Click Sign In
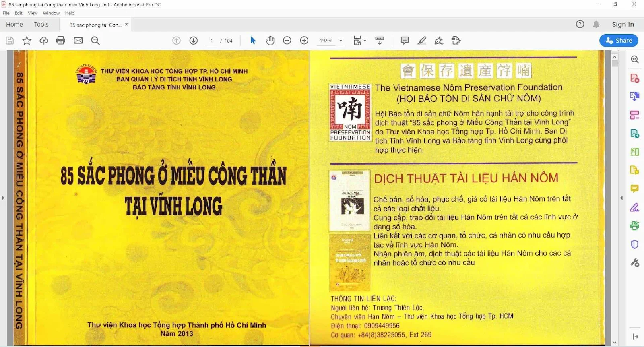644x347 pixels. (623, 24)
